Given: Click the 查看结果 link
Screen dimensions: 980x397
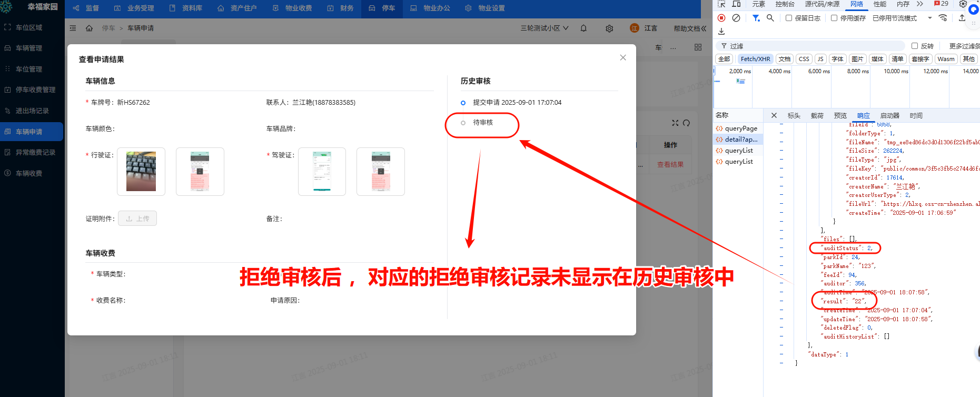Looking at the screenshot, I should pyautogui.click(x=670, y=165).
